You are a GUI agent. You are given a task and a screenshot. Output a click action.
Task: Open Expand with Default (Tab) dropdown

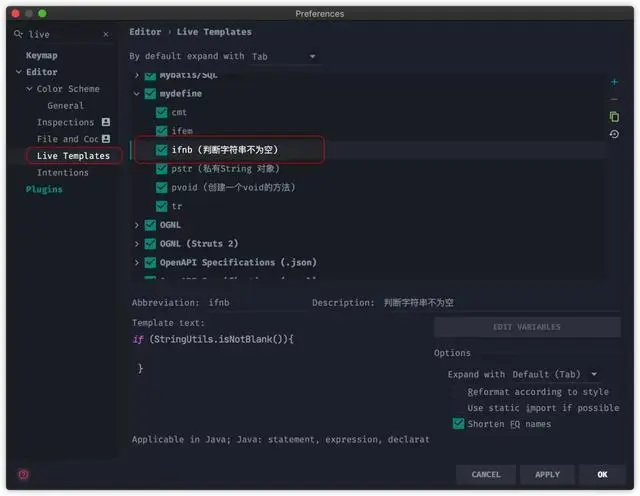555,374
